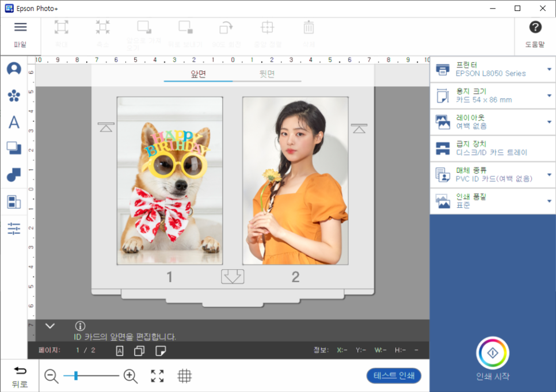This screenshot has height=392, width=556.
Task: Open the overlapping squares tool in the sidebar
Action: 14,148
